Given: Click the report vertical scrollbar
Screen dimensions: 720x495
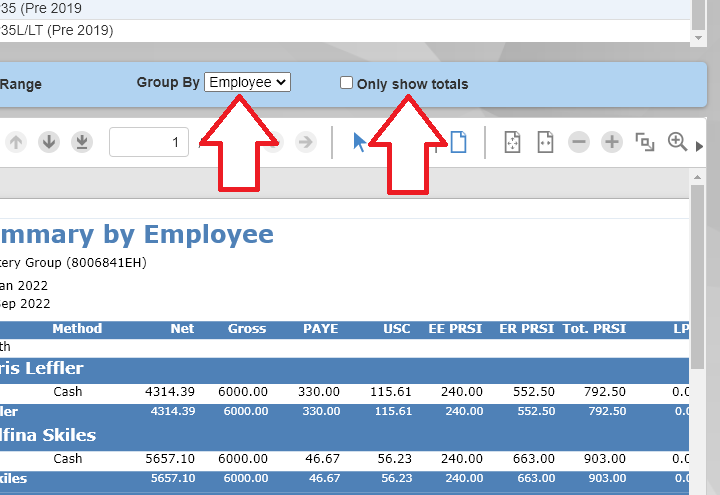Looking at the screenshot, I should pyautogui.click(x=699, y=300).
